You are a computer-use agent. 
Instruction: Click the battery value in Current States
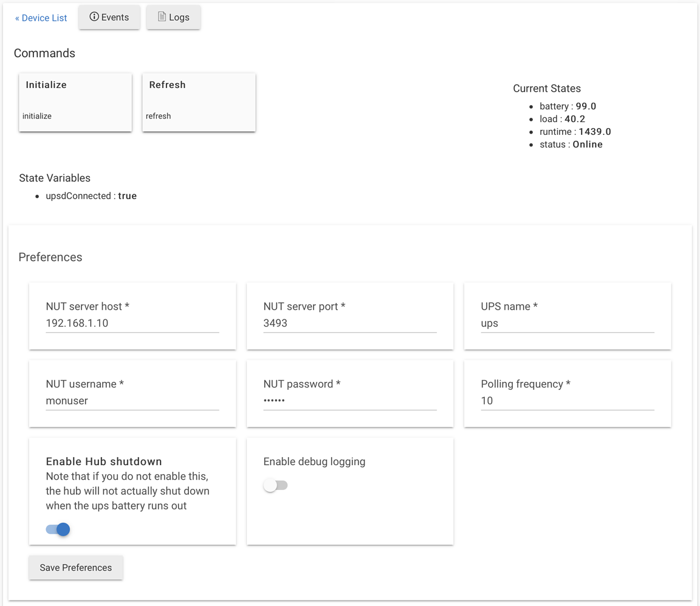[x=585, y=106]
